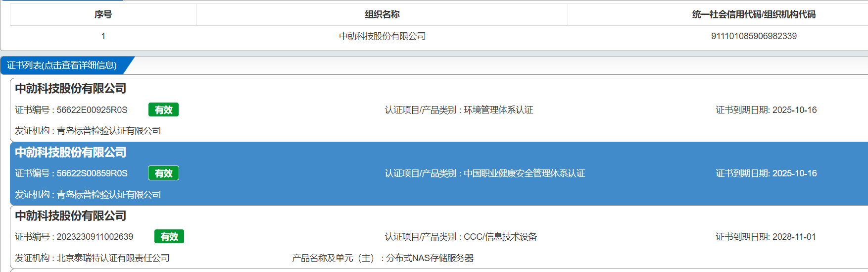The width and height of the screenshot is (868, 272).
Task: Open the 证书列表(点击查看详细信息) tab
Action: click(x=62, y=65)
